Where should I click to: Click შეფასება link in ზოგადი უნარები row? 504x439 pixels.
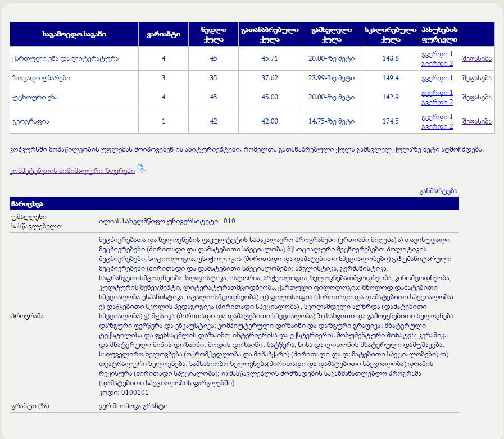click(476, 78)
